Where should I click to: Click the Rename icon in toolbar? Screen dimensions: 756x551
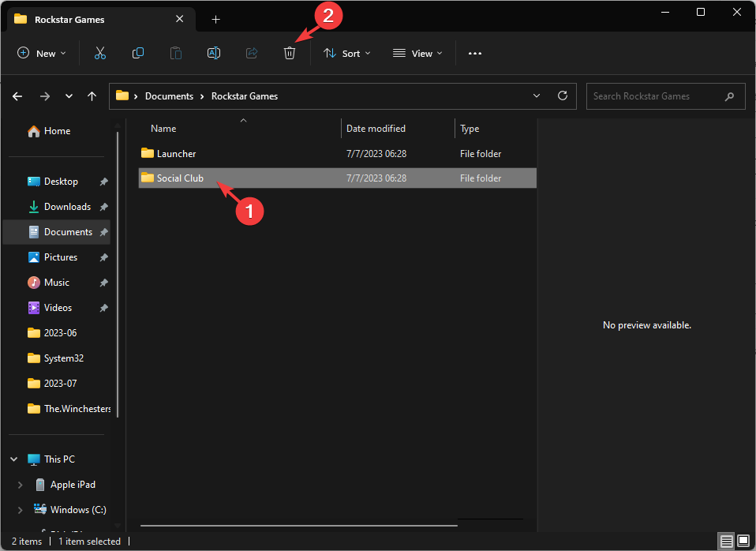pyautogui.click(x=214, y=53)
